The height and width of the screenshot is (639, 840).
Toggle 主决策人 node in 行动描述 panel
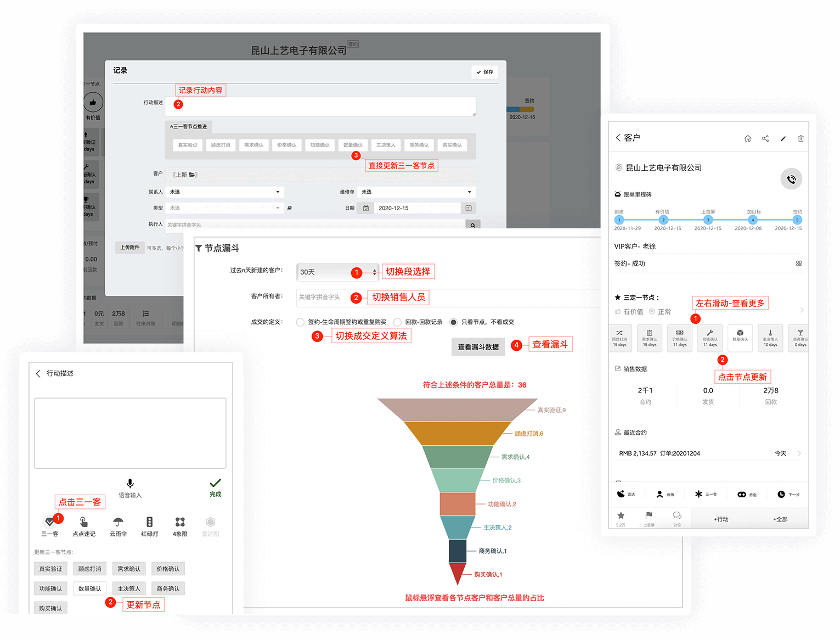pyautogui.click(x=129, y=588)
